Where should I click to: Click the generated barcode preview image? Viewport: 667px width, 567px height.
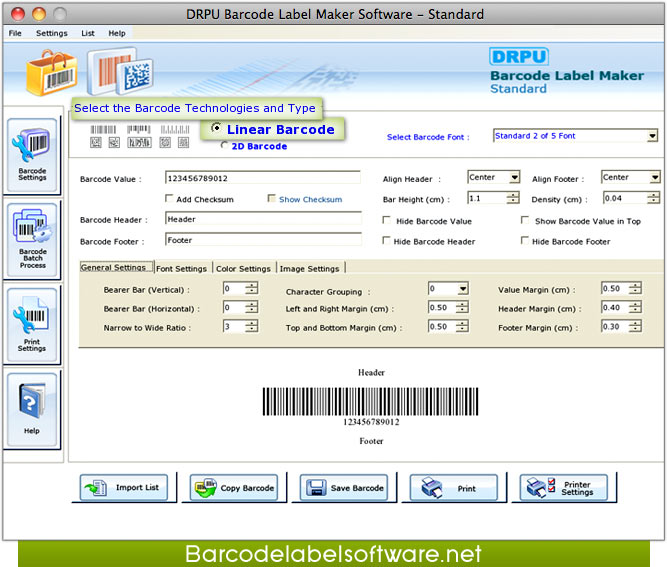coord(371,401)
